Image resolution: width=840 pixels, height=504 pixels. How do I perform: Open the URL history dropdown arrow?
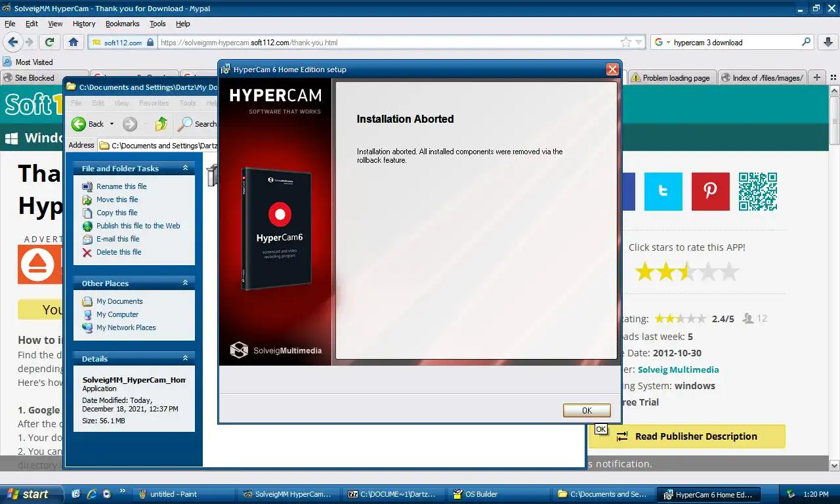tap(639, 42)
